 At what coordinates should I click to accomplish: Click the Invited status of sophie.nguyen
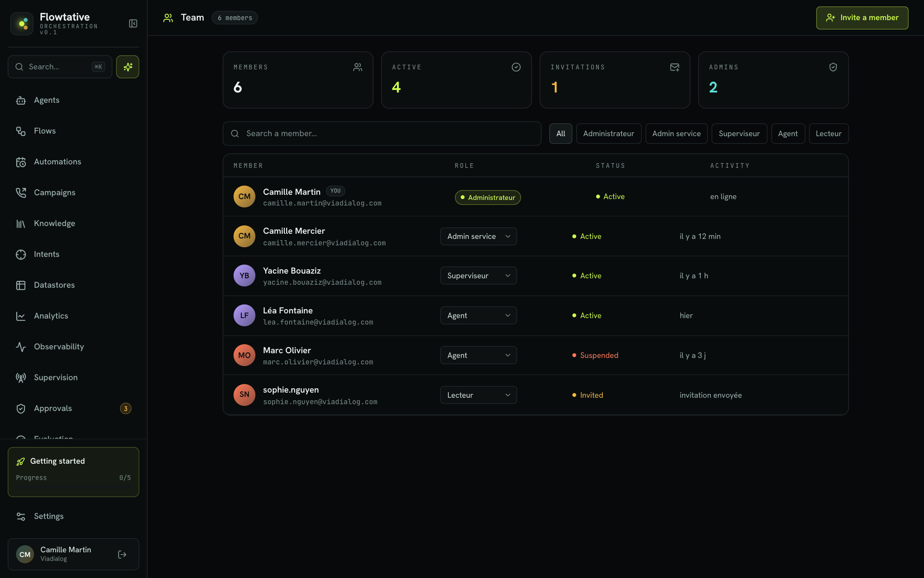tap(587, 395)
